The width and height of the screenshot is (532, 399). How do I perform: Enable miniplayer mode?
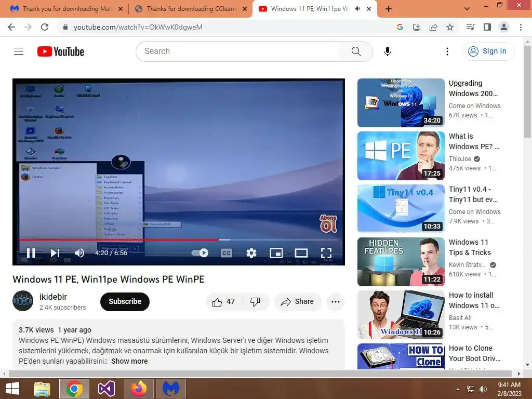pos(276,253)
